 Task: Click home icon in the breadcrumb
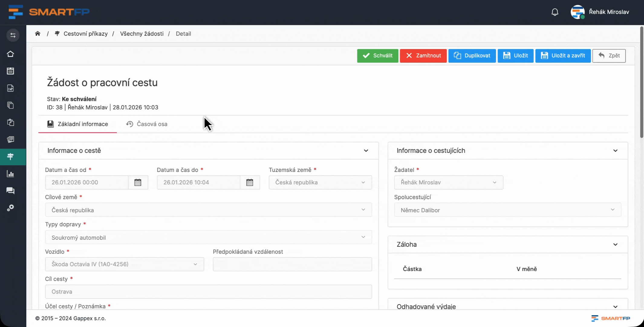click(x=37, y=34)
